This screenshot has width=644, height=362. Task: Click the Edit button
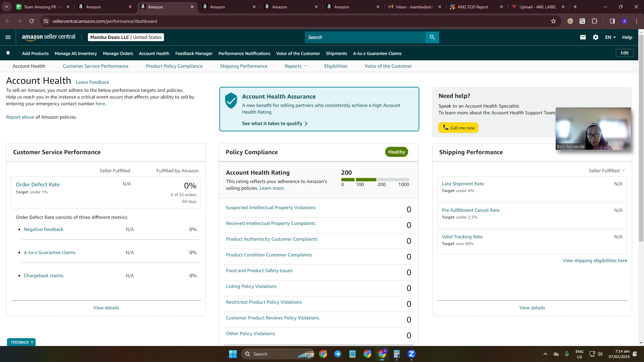coord(625,53)
